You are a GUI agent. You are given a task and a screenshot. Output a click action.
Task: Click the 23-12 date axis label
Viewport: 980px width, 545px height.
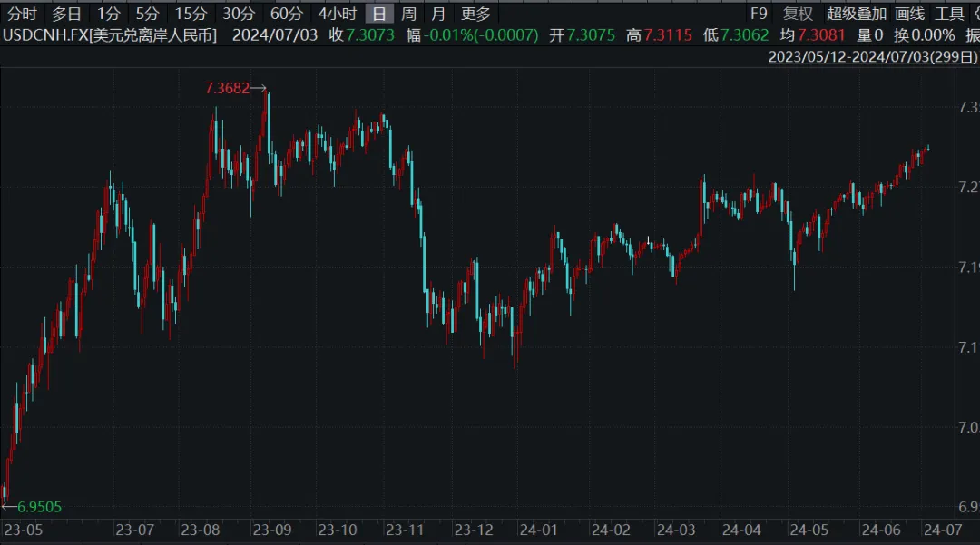(474, 530)
